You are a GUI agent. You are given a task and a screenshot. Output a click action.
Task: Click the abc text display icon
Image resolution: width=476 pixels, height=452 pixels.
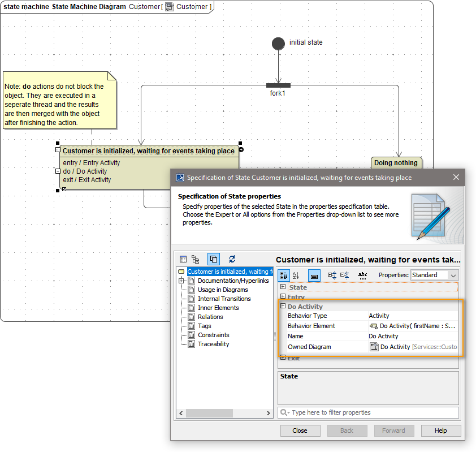point(362,275)
